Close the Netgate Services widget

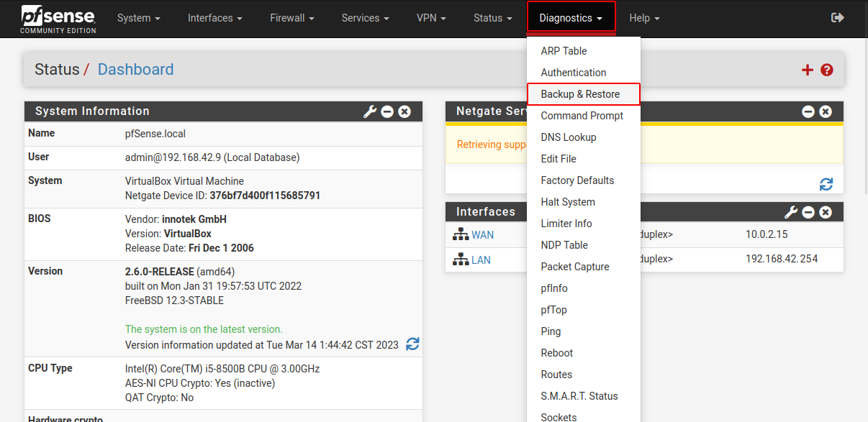826,111
